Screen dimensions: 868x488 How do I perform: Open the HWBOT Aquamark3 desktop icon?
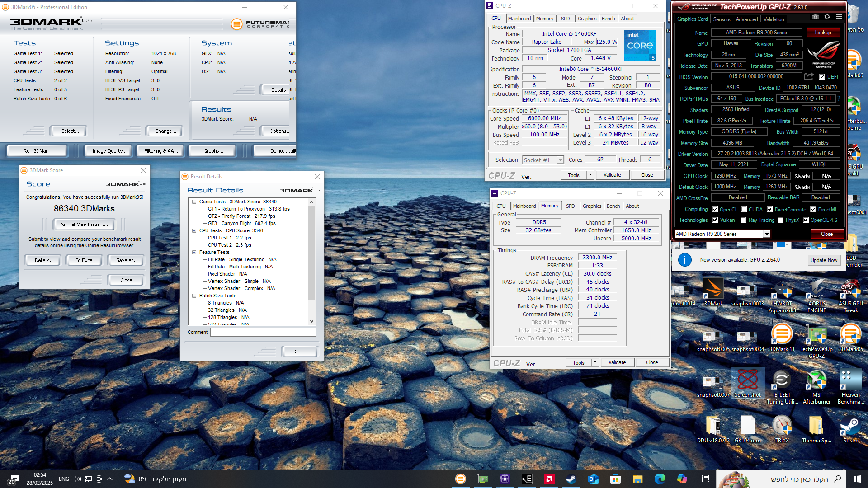coord(782,296)
